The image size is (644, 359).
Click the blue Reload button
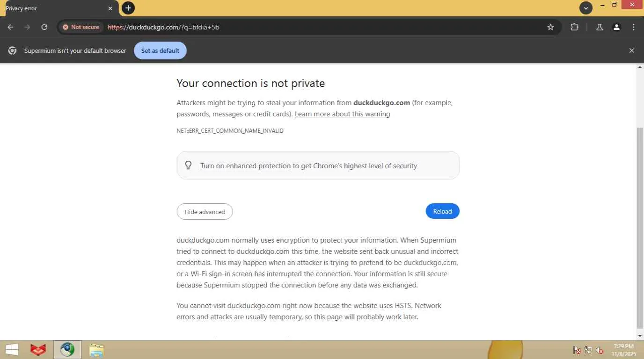coord(442,211)
